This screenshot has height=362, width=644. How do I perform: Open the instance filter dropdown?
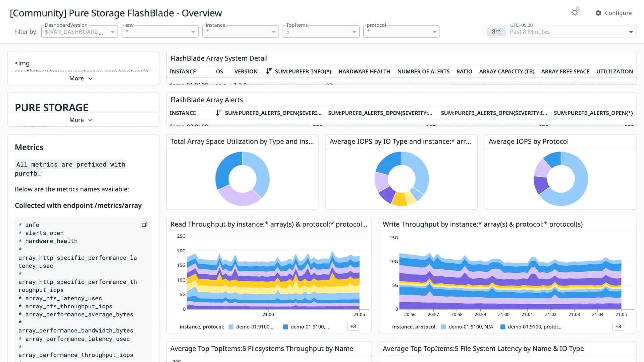pos(240,32)
